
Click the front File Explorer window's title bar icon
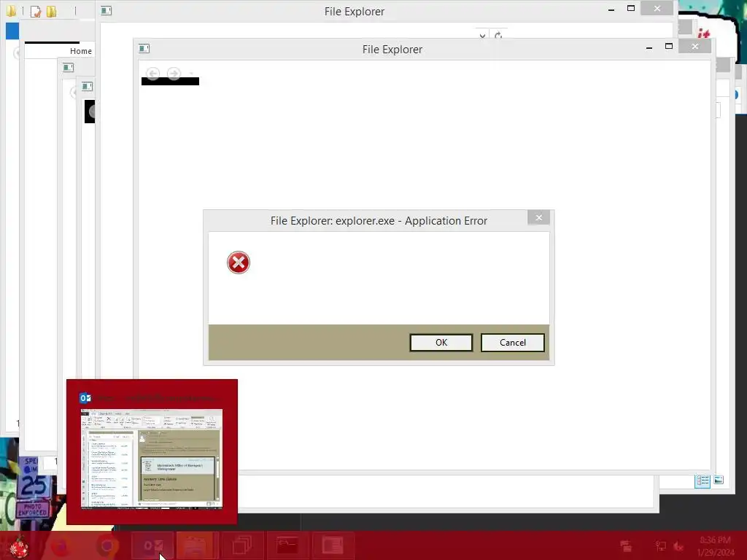[144, 48]
